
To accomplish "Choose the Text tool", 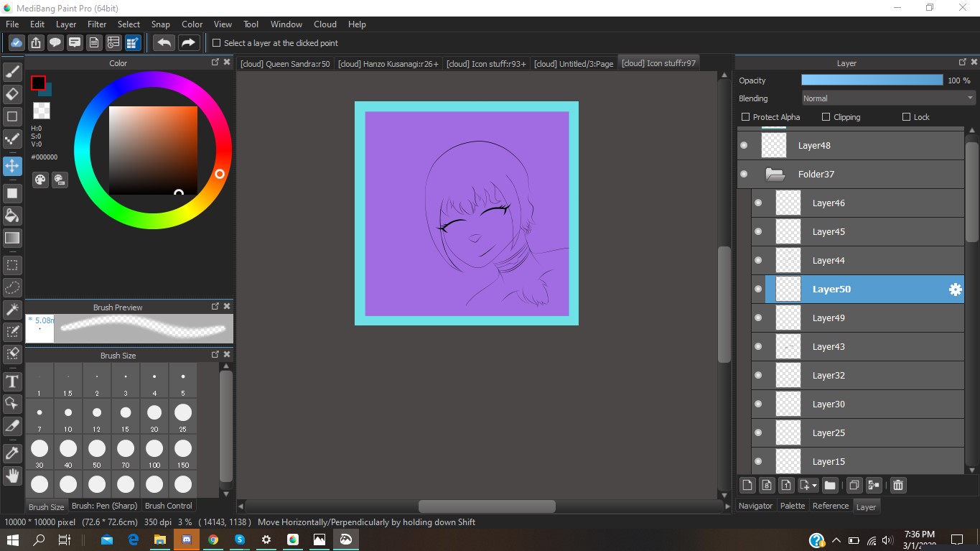I will (x=12, y=381).
